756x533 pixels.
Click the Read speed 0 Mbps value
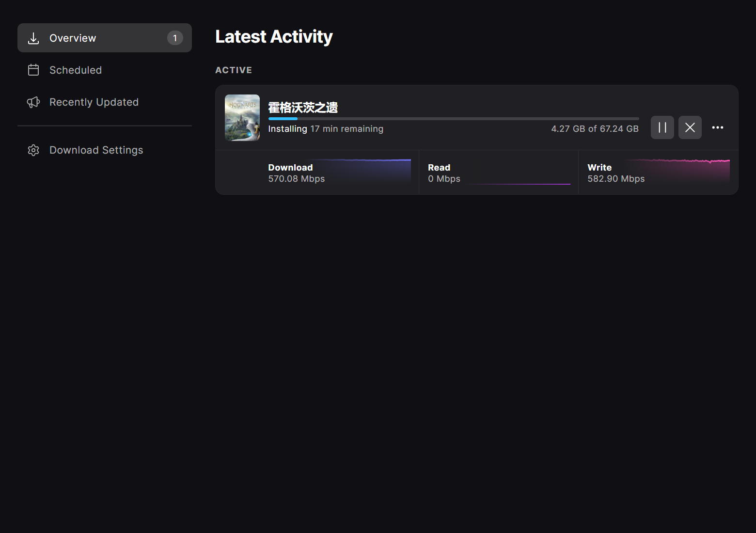[444, 179]
